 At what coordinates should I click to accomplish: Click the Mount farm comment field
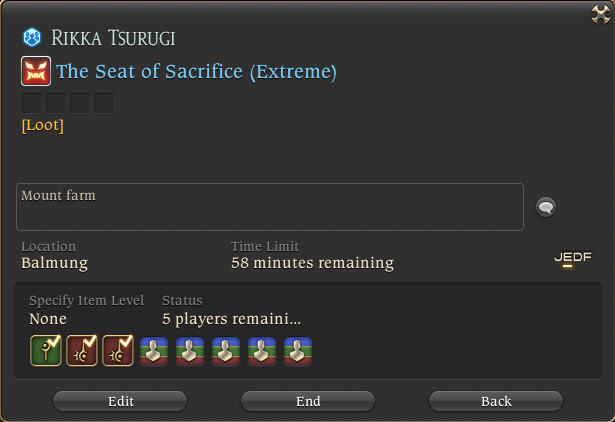click(270, 207)
